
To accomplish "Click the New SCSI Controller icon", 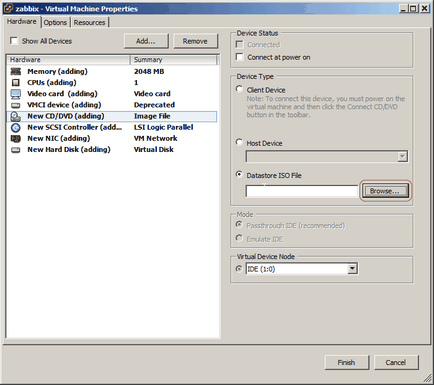I will pos(16,127).
